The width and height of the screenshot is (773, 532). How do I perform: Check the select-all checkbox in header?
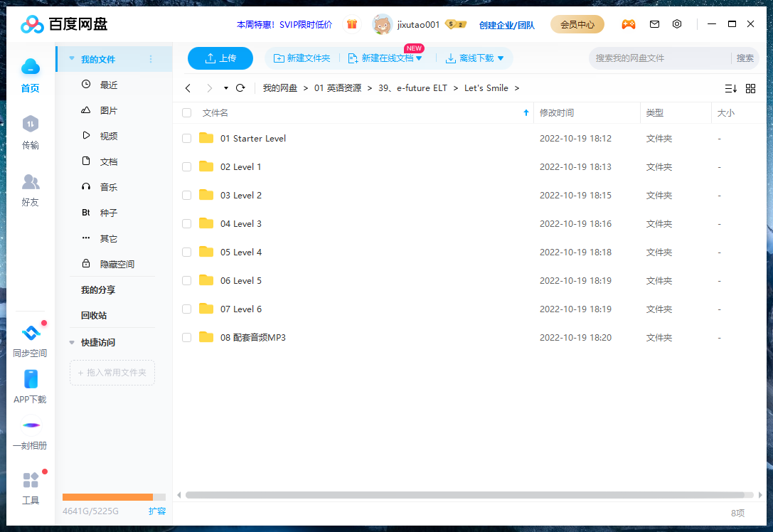click(x=186, y=112)
